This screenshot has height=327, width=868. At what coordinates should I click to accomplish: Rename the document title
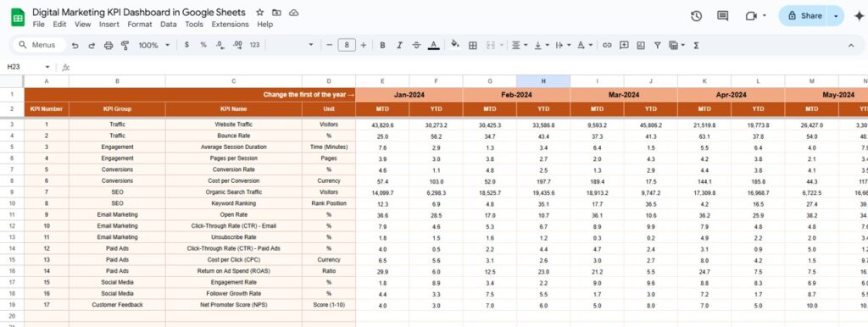(139, 12)
